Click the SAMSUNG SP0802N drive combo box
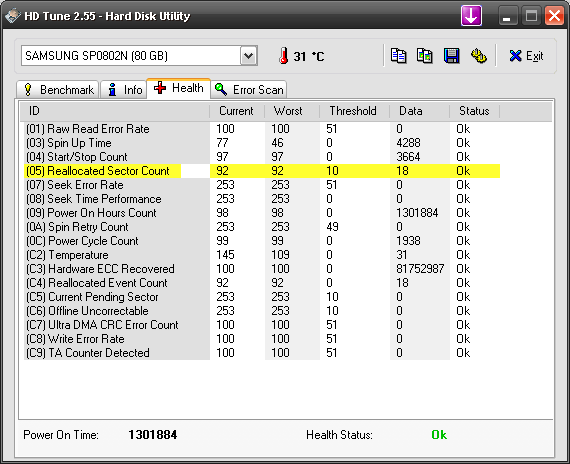The image size is (570, 464). (x=139, y=56)
